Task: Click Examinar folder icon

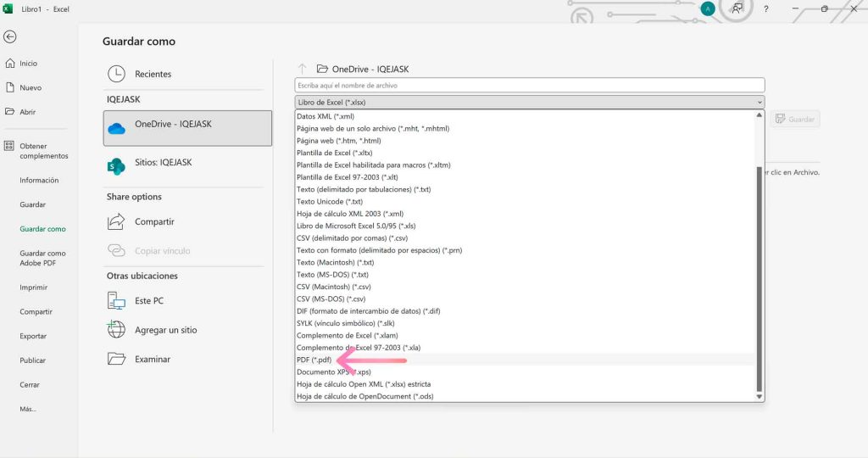Action: click(116, 359)
